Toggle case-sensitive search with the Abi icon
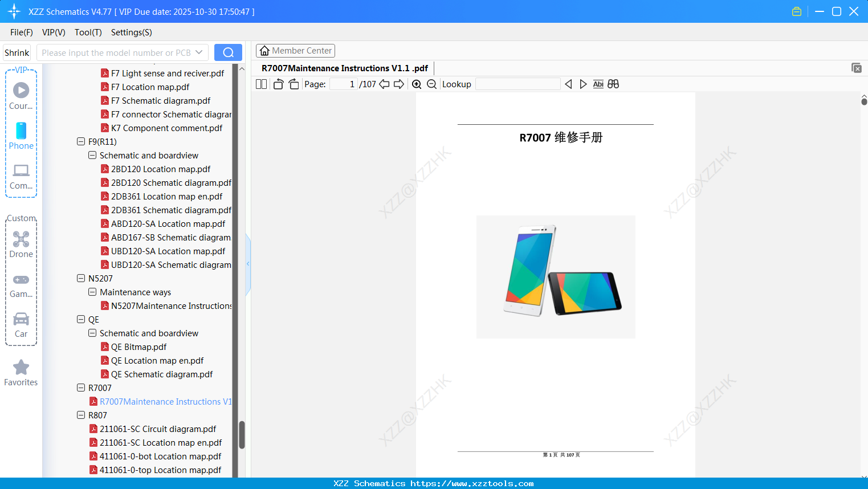 point(598,84)
